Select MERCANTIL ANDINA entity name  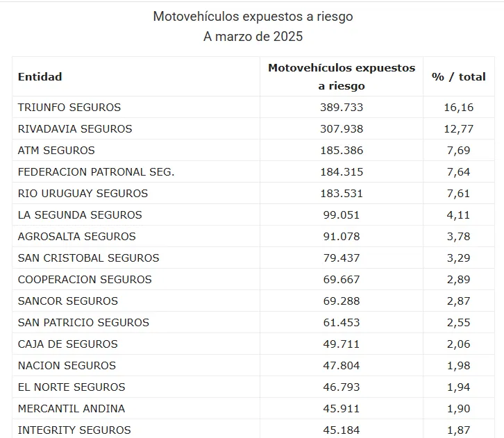[x=72, y=409]
